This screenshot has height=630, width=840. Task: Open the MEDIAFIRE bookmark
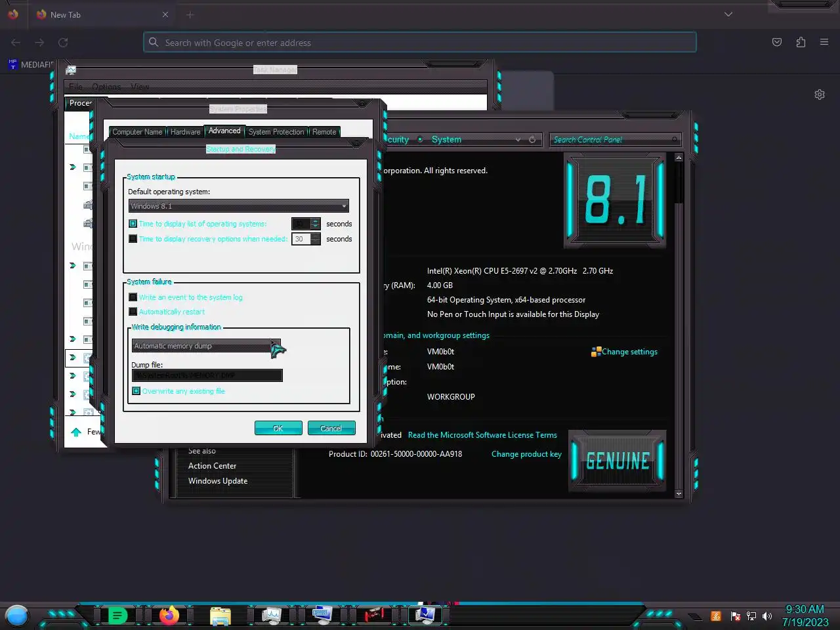(30, 64)
